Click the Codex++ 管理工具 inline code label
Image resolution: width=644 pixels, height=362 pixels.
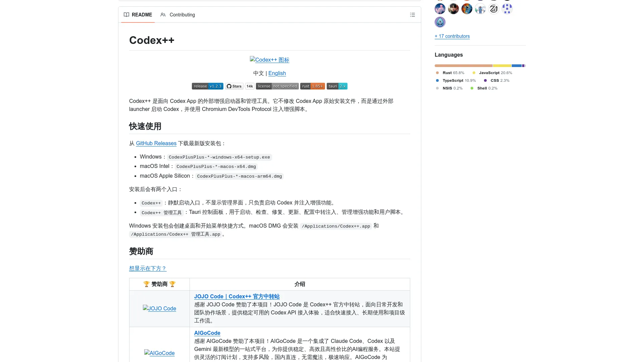click(x=162, y=213)
